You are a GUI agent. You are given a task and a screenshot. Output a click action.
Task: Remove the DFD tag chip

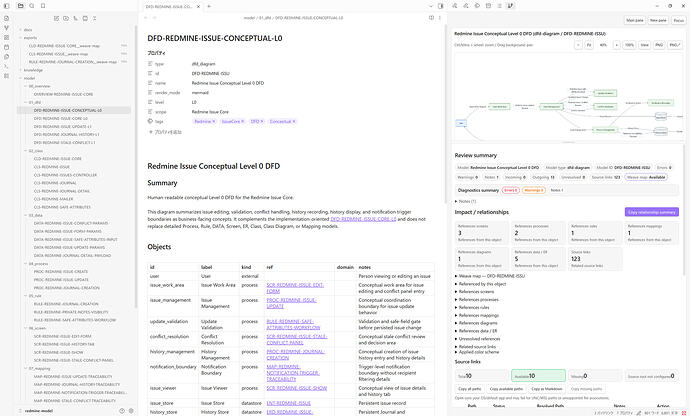click(x=262, y=121)
